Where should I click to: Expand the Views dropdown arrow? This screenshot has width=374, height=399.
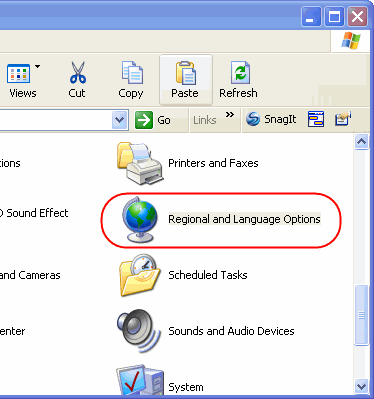[37, 66]
